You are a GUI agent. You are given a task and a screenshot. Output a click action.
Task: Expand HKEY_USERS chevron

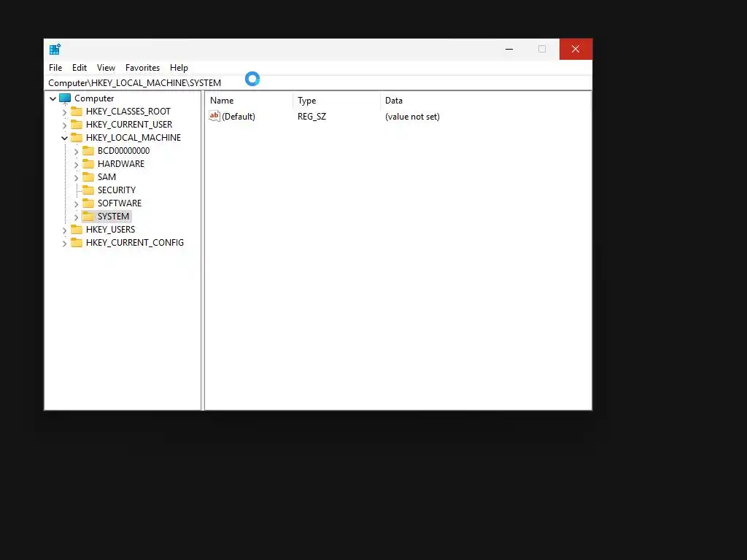point(65,230)
